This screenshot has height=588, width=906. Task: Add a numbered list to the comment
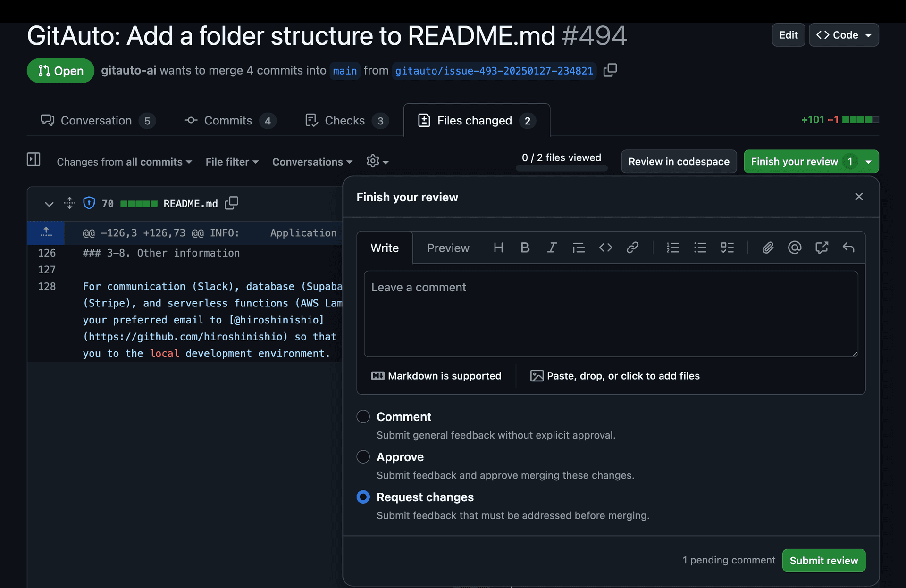(673, 248)
